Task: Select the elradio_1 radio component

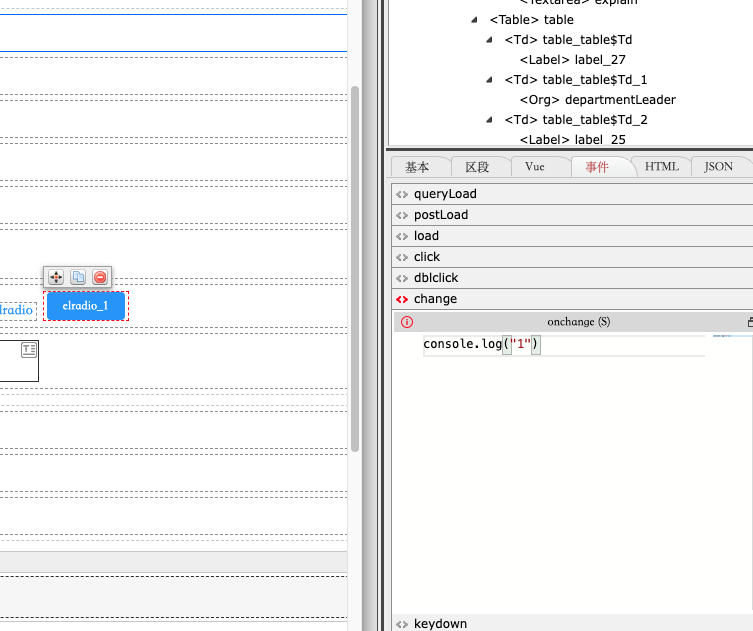Action: pos(85,306)
